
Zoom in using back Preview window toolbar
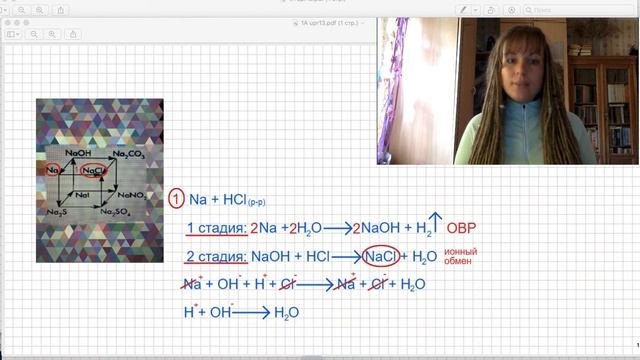(x=39, y=10)
